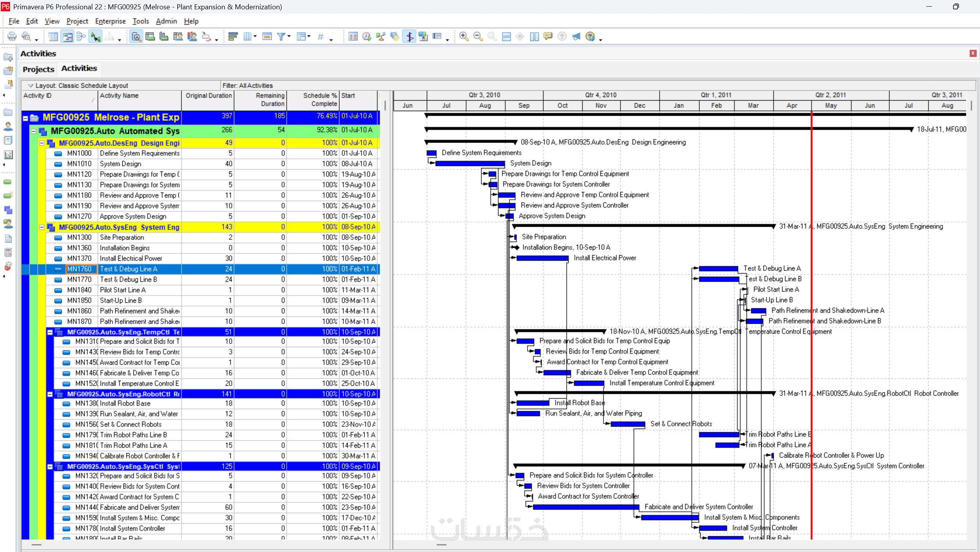980x552 pixels.
Task: Toggle the Activity Details bottom panel
Action: pos(136,37)
